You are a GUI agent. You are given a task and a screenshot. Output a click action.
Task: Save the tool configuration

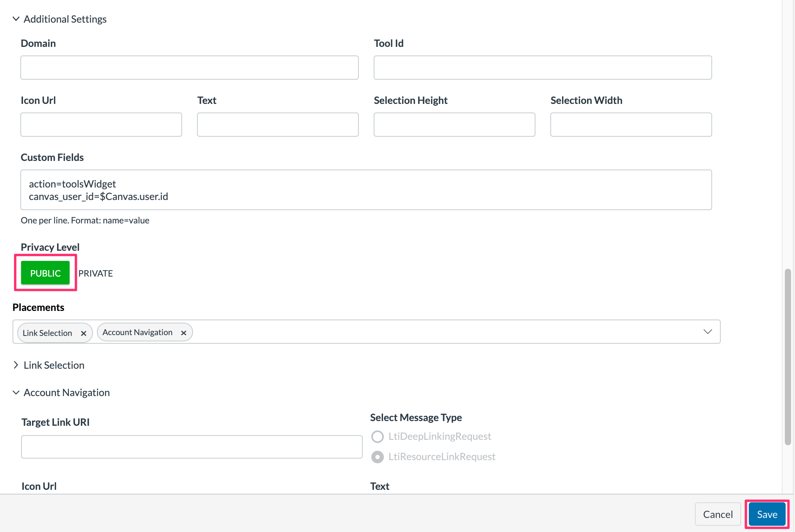[x=766, y=514]
